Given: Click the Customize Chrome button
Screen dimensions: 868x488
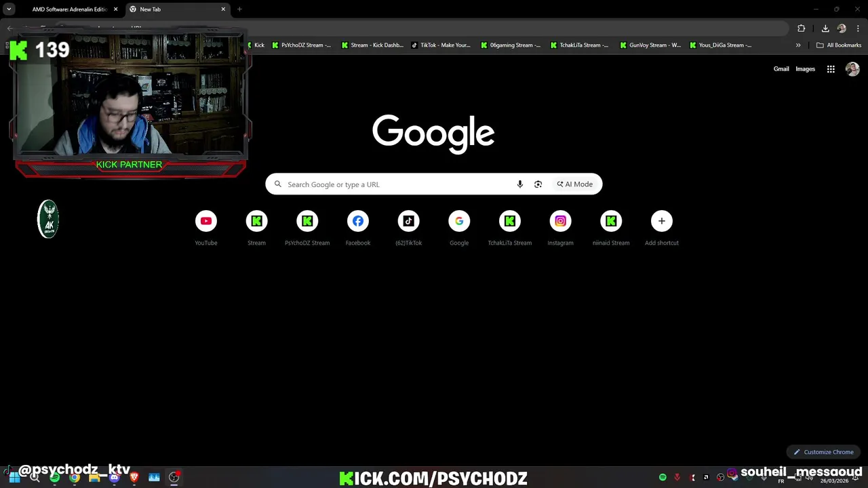Looking at the screenshot, I should click(824, 452).
